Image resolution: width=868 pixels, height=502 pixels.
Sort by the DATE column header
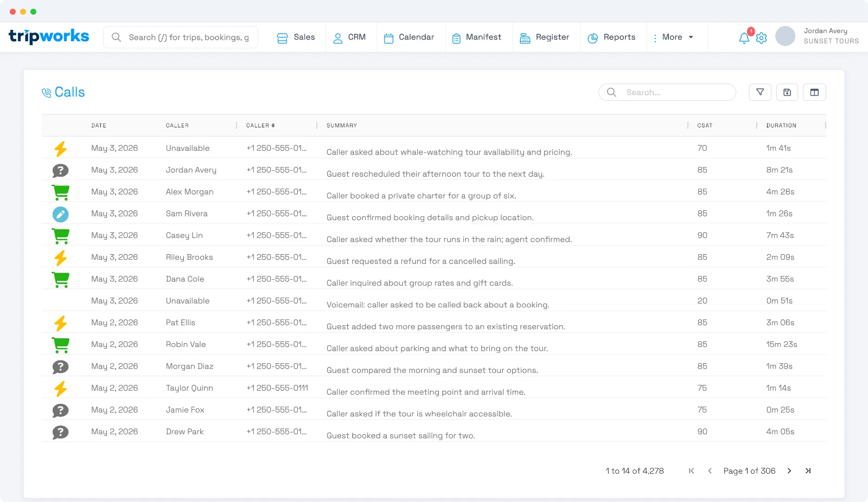point(99,125)
